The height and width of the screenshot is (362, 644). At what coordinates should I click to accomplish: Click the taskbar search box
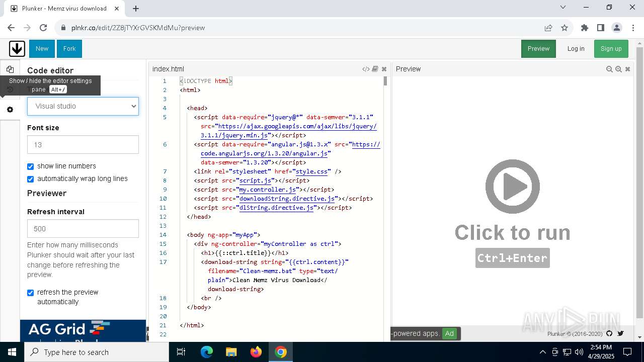(x=97, y=352)
